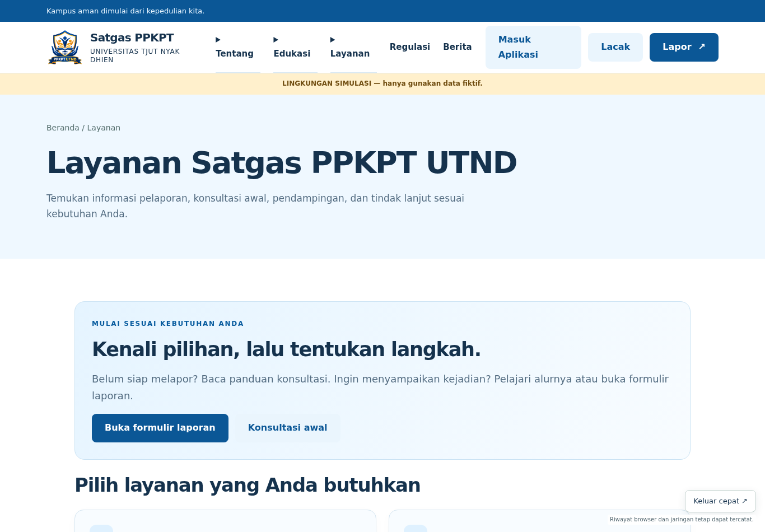Open the Konsultasi awal guide

[x=288, y=428]
